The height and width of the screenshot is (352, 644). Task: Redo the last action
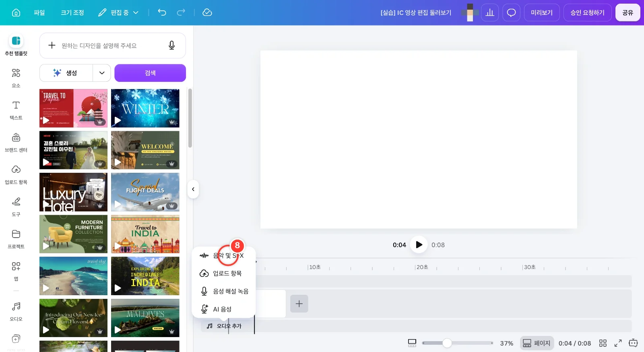pos(181,12)
